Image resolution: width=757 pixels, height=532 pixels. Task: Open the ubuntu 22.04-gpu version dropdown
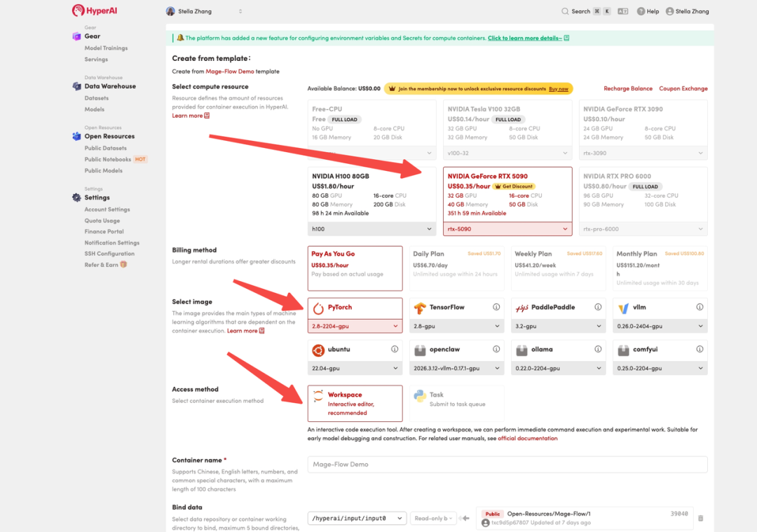(355, 369)
